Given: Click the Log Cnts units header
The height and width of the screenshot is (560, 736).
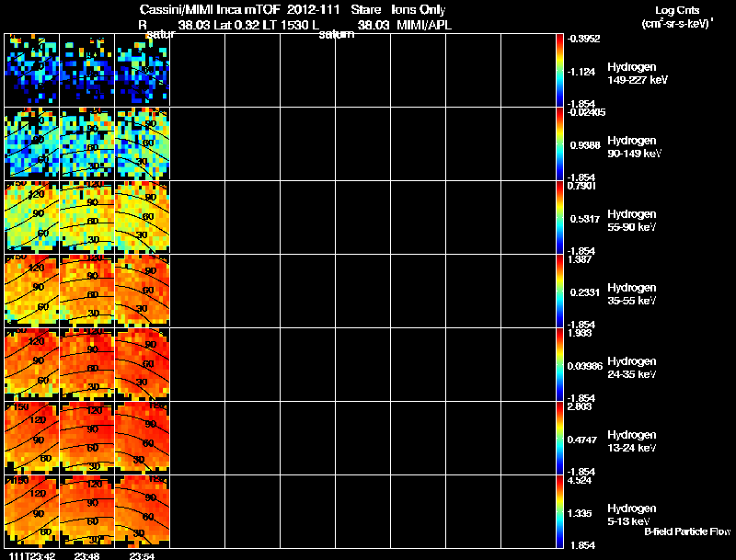Looking at the screenshot, I should pos(677,17).
